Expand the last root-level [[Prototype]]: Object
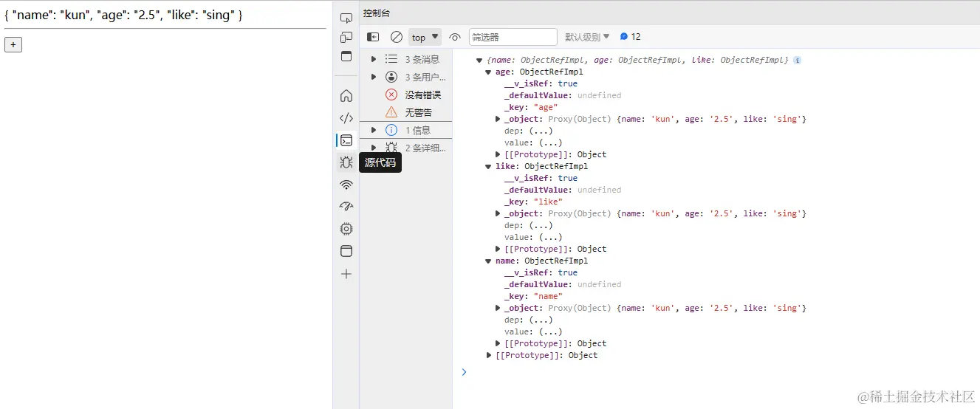 pyautogui.click(x=489, y=355)
